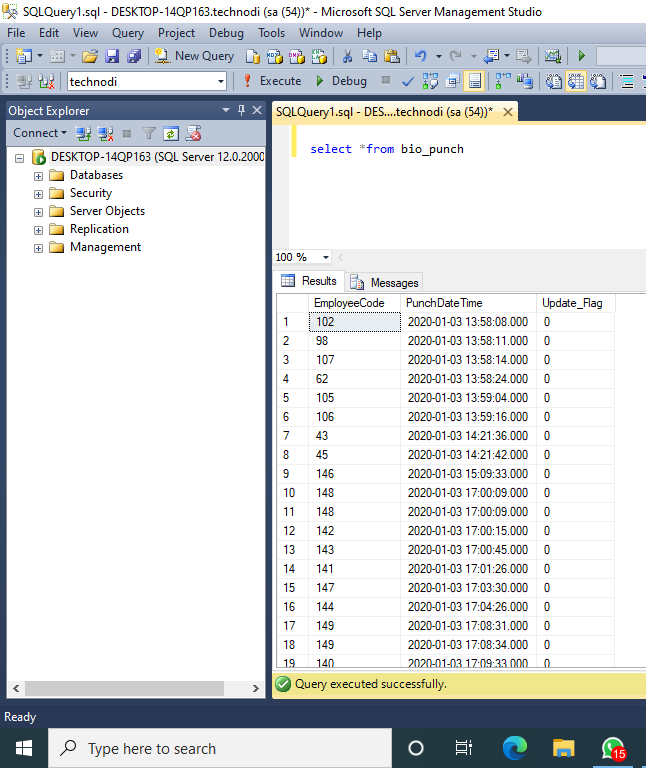Image resolution: width=646 pixels, height=768 pixels.
Task: Expand the Server Objects folder
Action: tap(38, 213)
